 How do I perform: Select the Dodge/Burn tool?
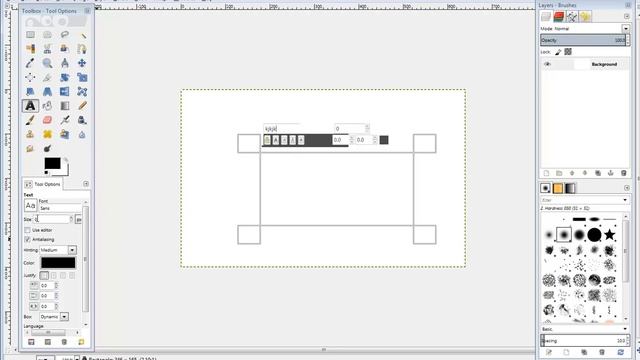click(x=47, y=149)
